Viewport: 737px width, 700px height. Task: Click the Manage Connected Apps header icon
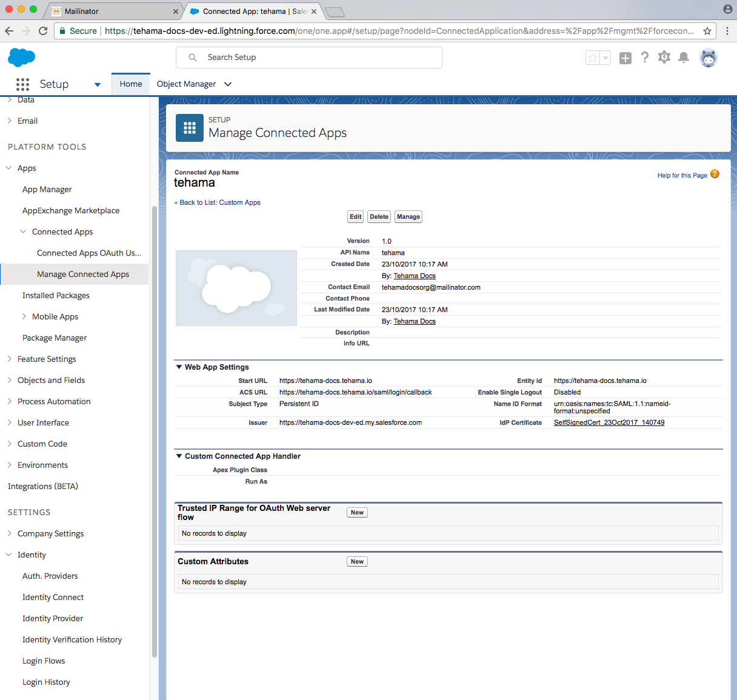[190, 128]
